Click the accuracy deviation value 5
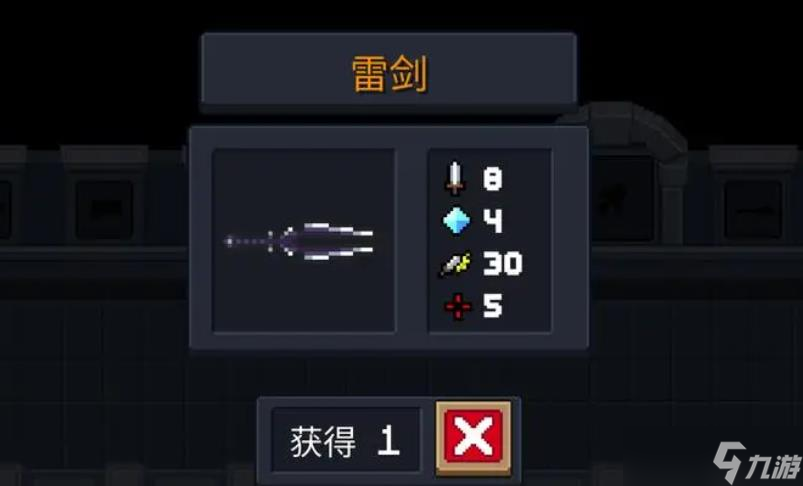This screenshot has height=486, width=803. click(x=493, y=306)
